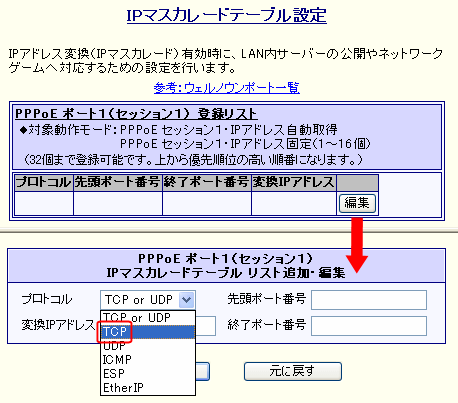
Task: Click the プロトコル column header
Action: point(44,182)
